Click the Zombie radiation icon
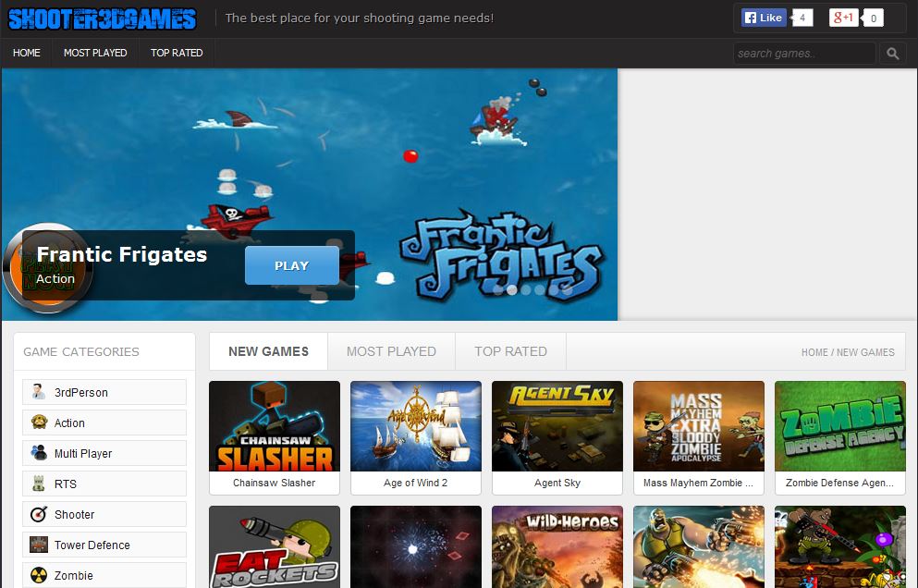This screenshot has height=588, width=918. pos(39,575)
